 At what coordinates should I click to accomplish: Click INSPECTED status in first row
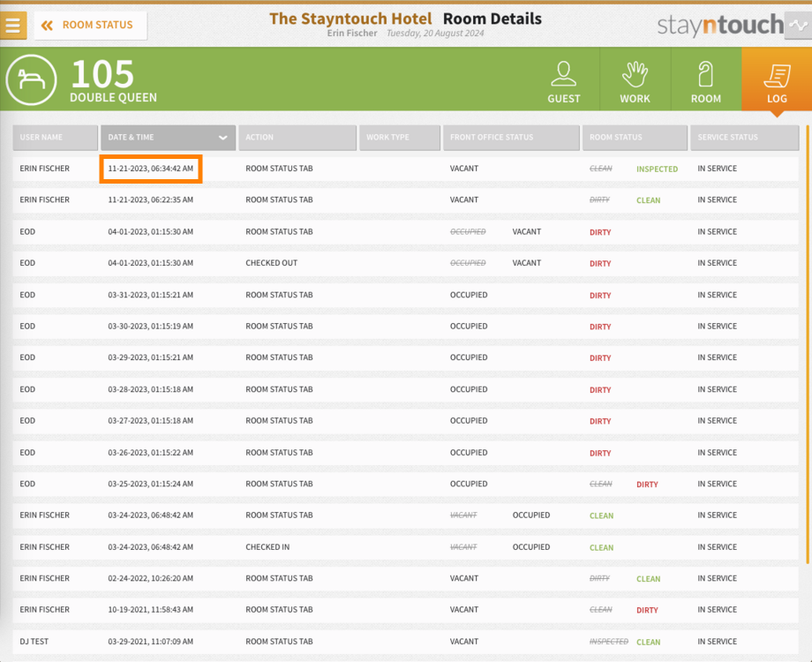(657, 169)
